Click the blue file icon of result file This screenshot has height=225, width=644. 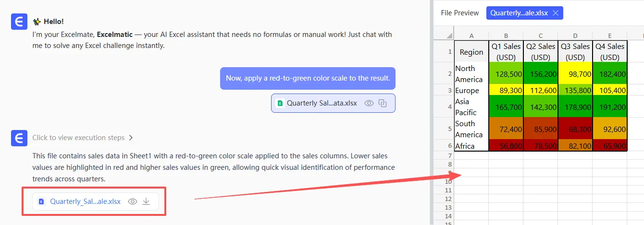tap(41, 201)
